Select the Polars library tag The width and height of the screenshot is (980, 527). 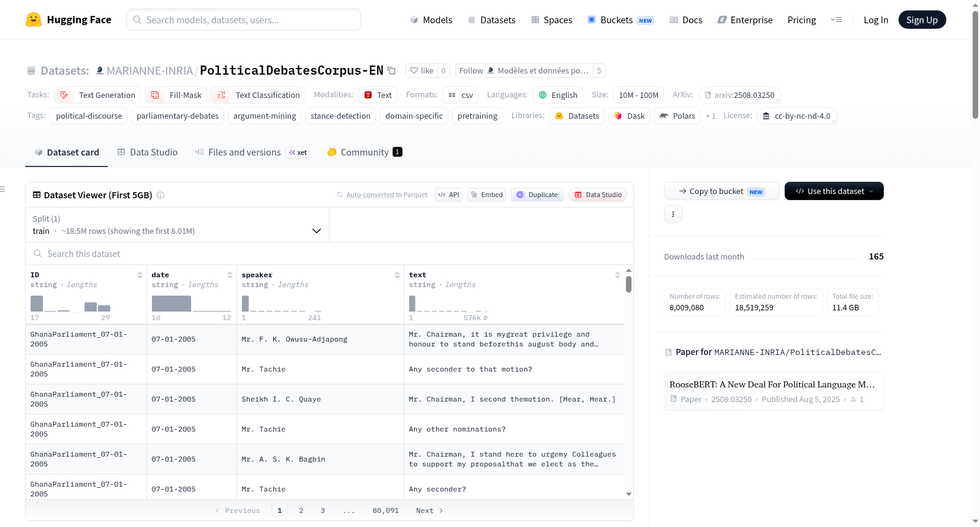pos(677,116)
